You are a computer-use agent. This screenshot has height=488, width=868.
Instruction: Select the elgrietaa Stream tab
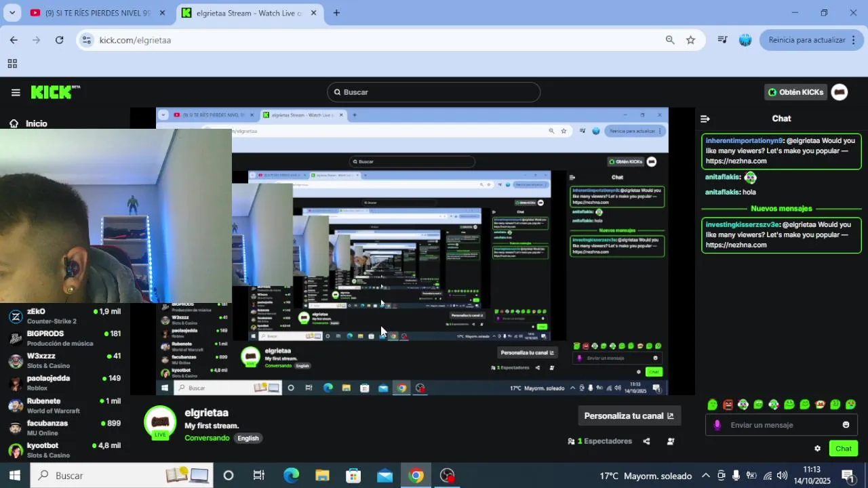point(248,13)
